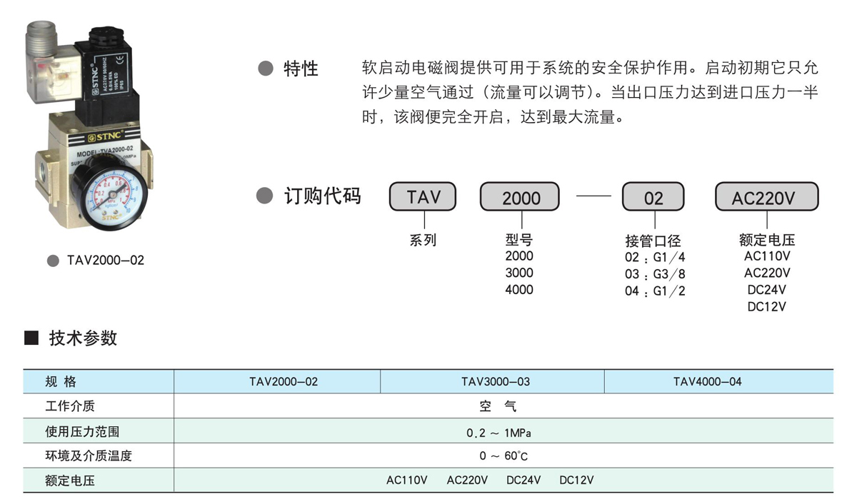Image resolution: width=857 pixels, height=504 pixels.
Task: Click the black square beside 技术参数
Action: [x=31, y=338]
